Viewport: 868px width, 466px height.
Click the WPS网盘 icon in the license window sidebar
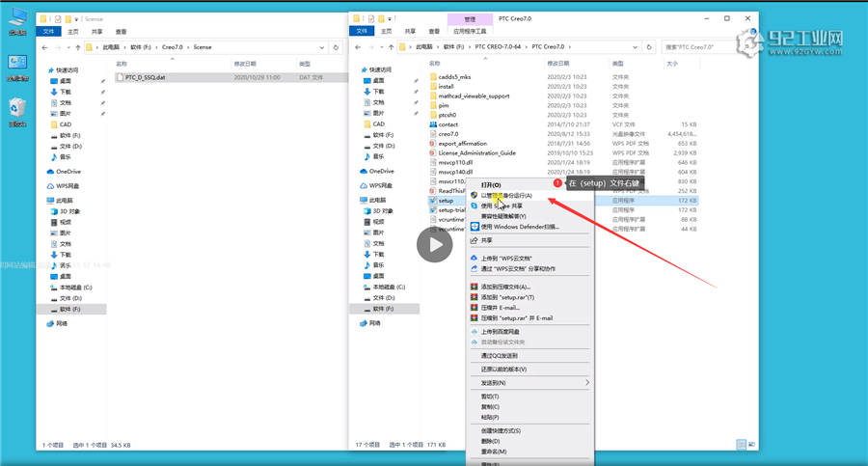click(50, 186)
